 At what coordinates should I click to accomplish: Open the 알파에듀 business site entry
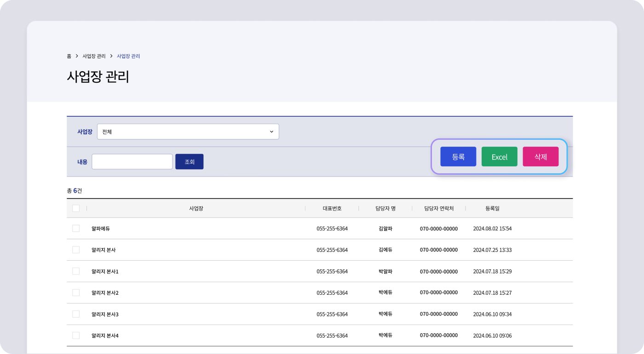[x=101, y=228]
